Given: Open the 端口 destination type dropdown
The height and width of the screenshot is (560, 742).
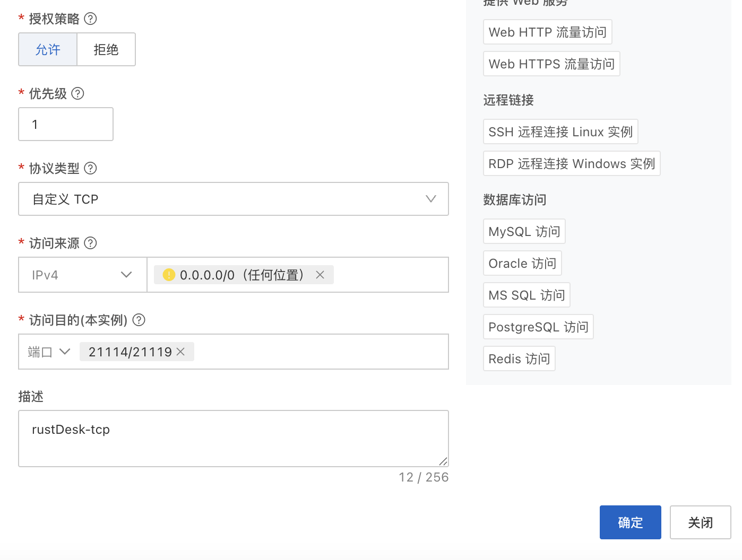Looking at the screenshot, I should (49, 352).
